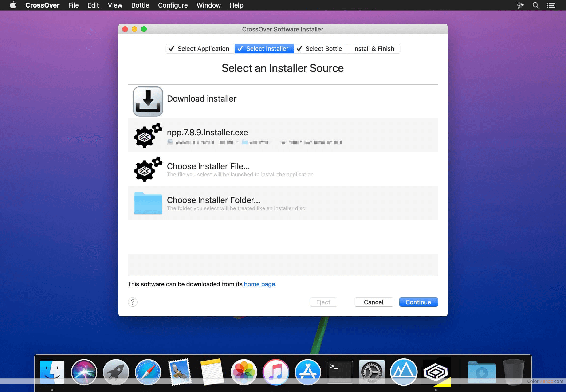Open the home page link
The width and height of the screenshot is (566, 392).
pos(259,284)
